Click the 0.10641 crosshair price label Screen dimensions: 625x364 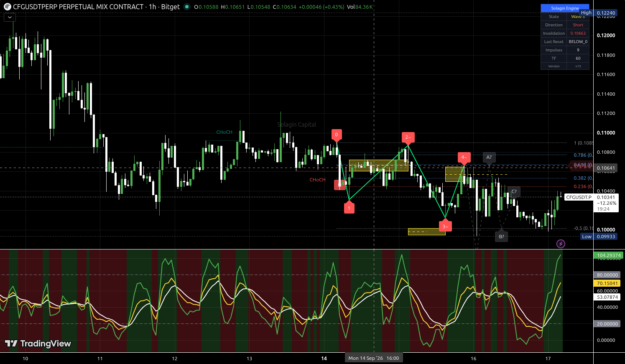pos(605,168)
